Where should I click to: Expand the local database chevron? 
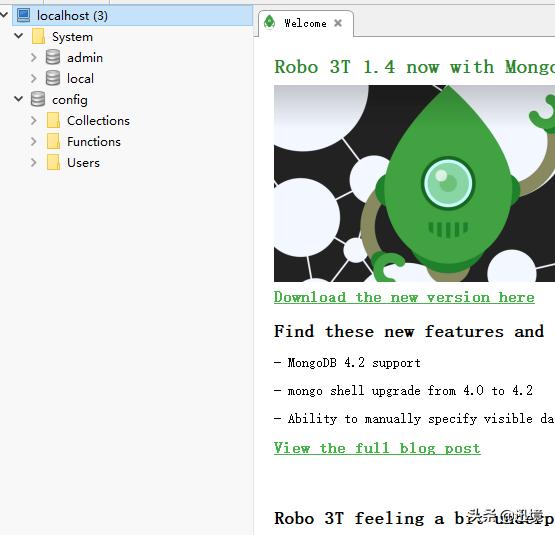(34, 78)
